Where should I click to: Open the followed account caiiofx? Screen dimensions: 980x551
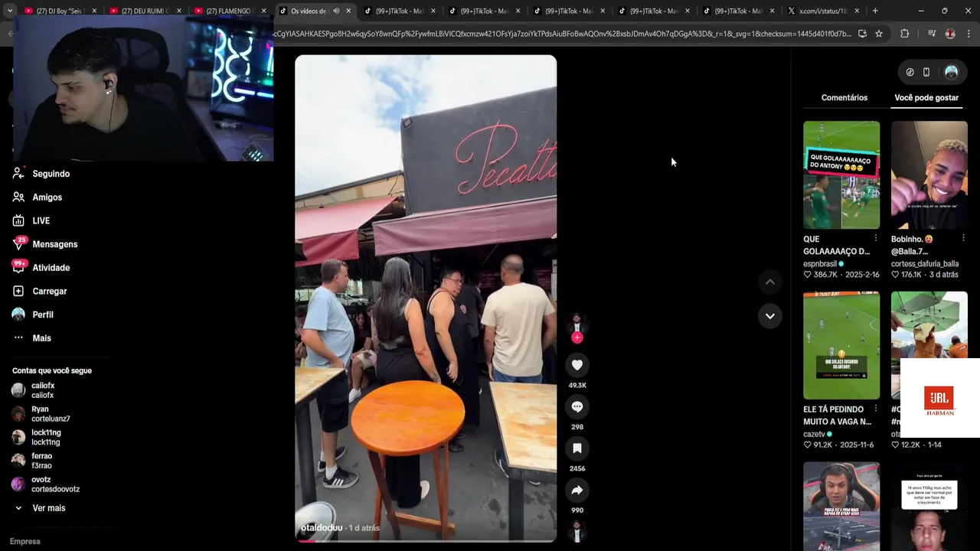tap(43, 390)
